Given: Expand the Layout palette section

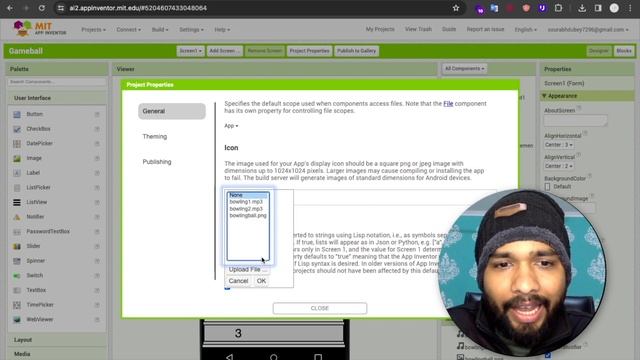Looking at the screenshot, I should [23, 340].
